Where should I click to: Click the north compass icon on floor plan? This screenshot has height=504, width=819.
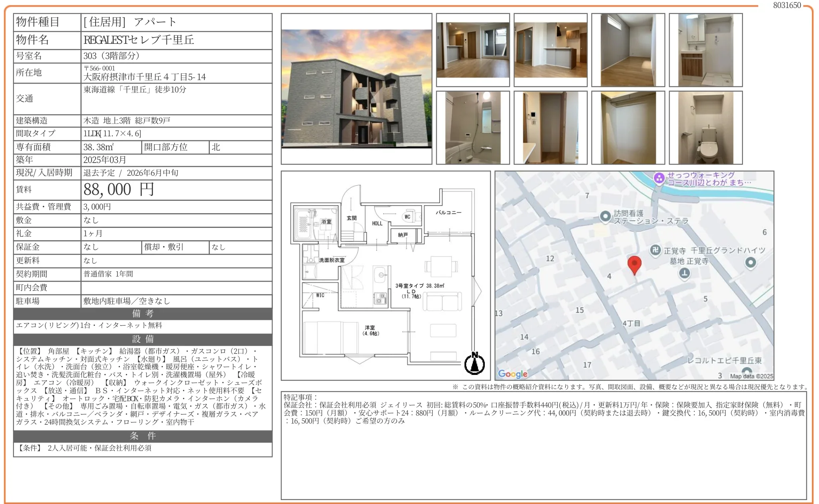474,363
